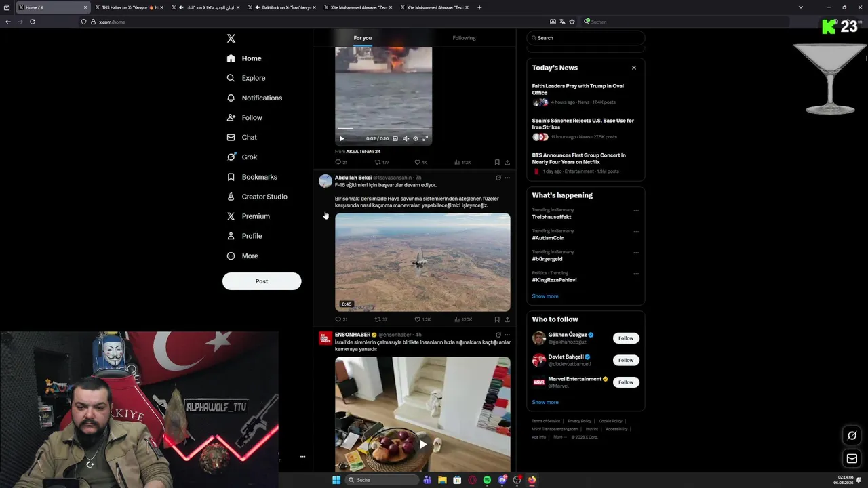Repost the post with 37 reposts
868x488 pixels.
click(x=381, y=319)
